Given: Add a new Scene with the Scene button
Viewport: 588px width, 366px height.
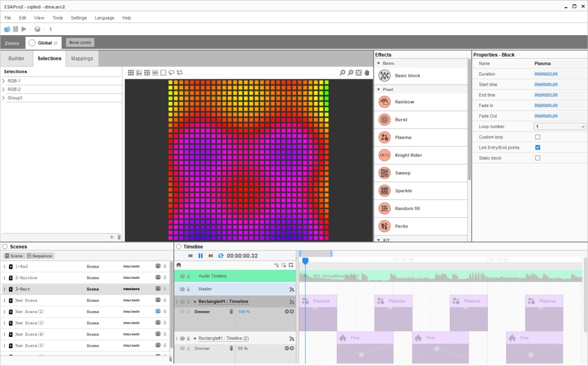Looking at the screenshot, I should click(x=14, y=256).
